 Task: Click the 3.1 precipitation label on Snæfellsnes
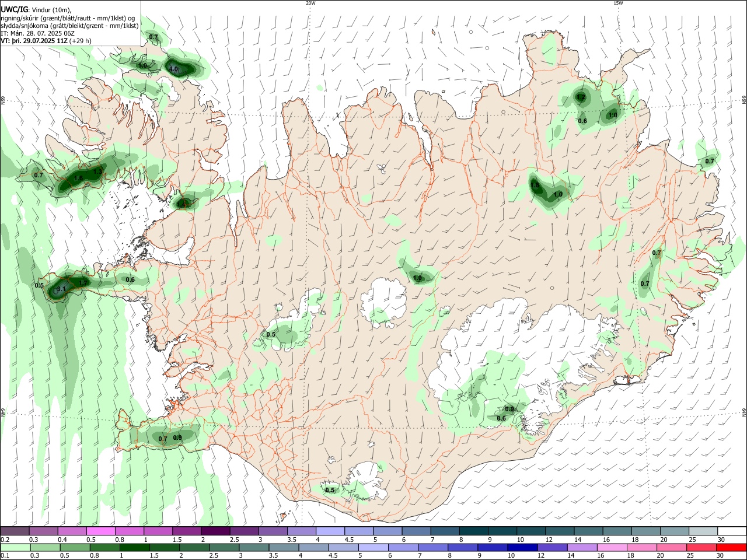(x=62, y=289)
